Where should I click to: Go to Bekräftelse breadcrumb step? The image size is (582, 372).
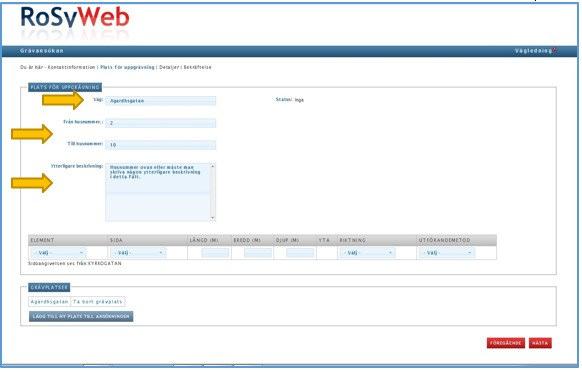tap(197, 67)
